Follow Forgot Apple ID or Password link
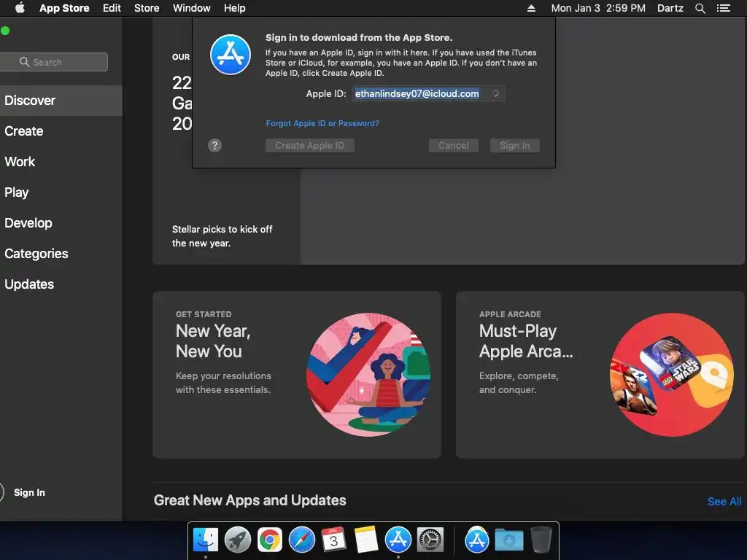Viewport: 747px width, 560px height. (x=322, y=123)
